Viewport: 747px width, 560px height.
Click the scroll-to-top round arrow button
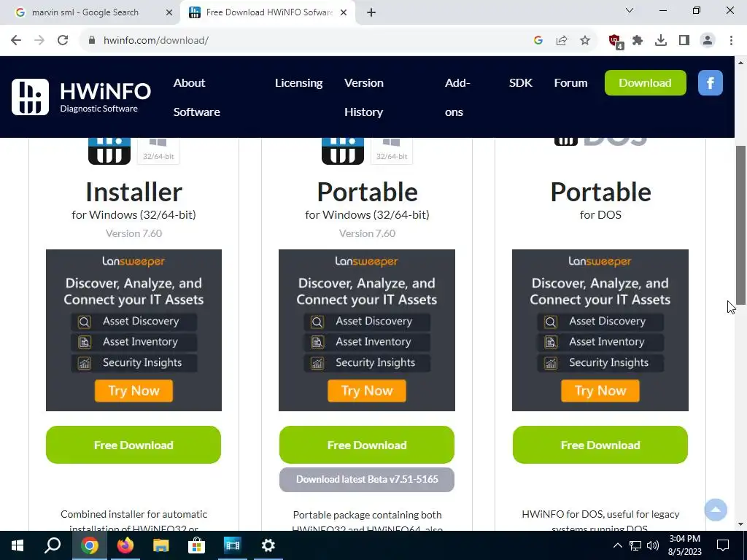click(x=716, y=510)
